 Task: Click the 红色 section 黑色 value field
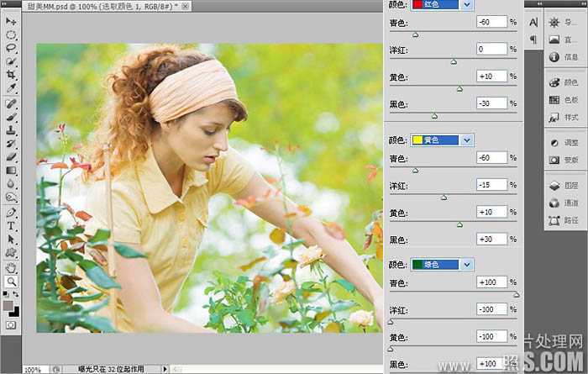(x=491, y=103)
